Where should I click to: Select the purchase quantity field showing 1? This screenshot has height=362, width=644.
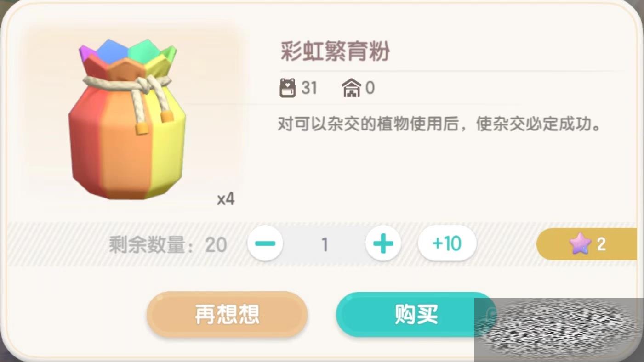pos(325,244)
